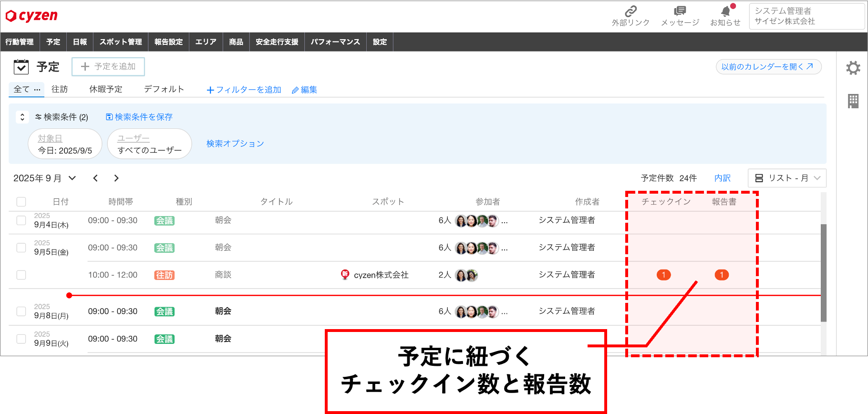Click the building icon in the right sidebar
868x414 pixels.
point(853,101)
